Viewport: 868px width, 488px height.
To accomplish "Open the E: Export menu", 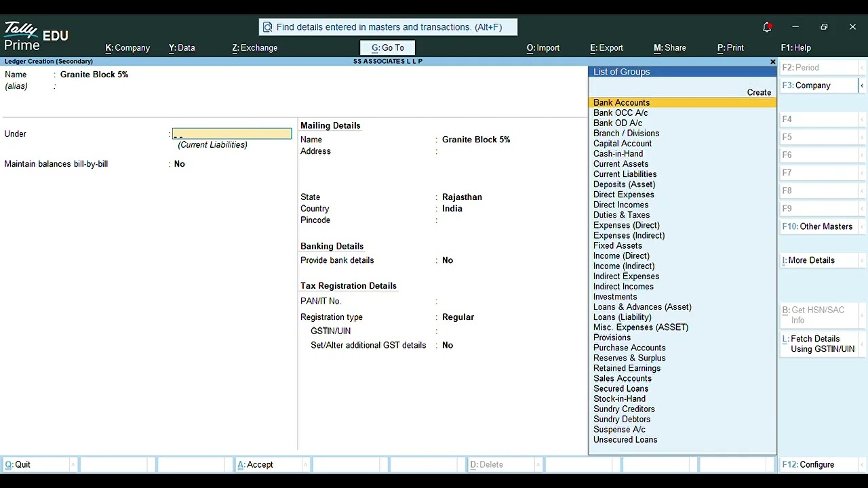I will pos(607,48).
